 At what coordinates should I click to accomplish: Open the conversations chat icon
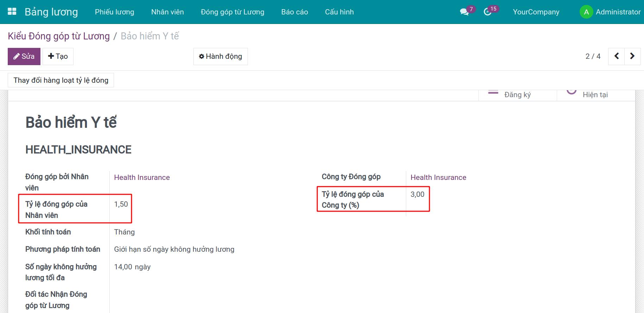(464, 12)
